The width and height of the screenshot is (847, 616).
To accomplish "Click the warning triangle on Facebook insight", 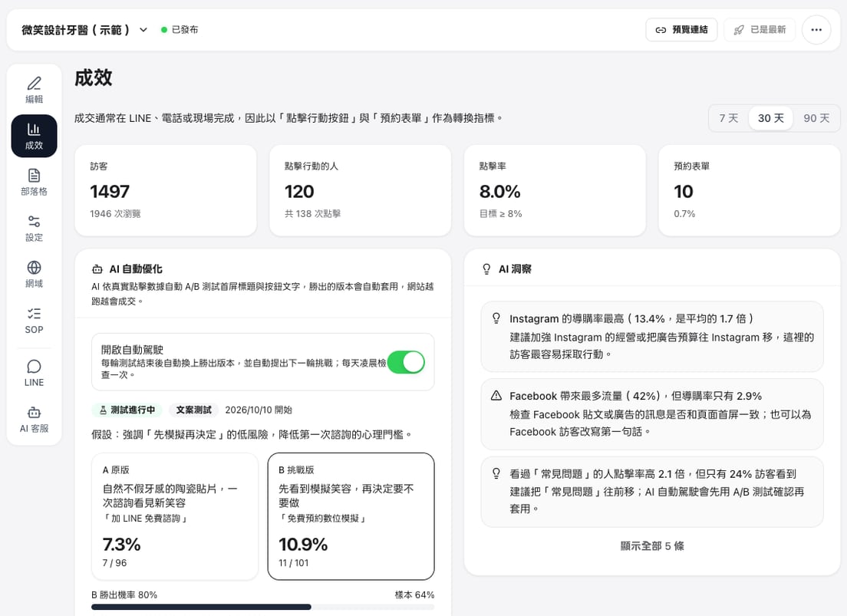I will [x=496, y=396].
